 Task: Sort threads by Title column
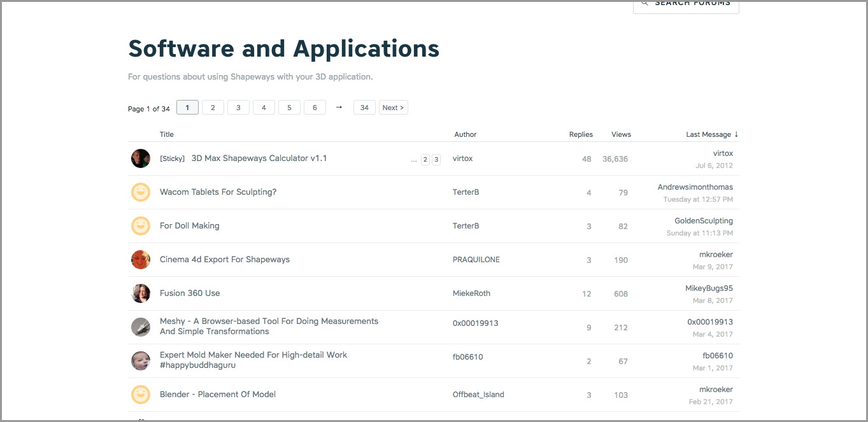(x=167, y=134)
